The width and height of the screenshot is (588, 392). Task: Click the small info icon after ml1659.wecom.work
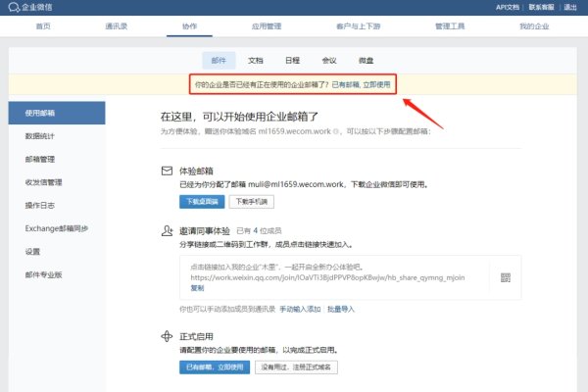click(x=336, y=131)
